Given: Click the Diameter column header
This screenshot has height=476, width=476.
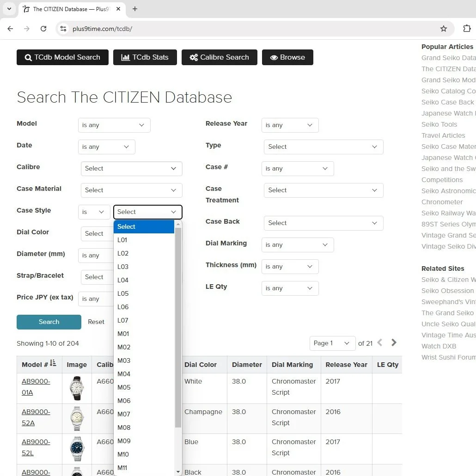Looking at the screenshot, I should tap(247, 365).
